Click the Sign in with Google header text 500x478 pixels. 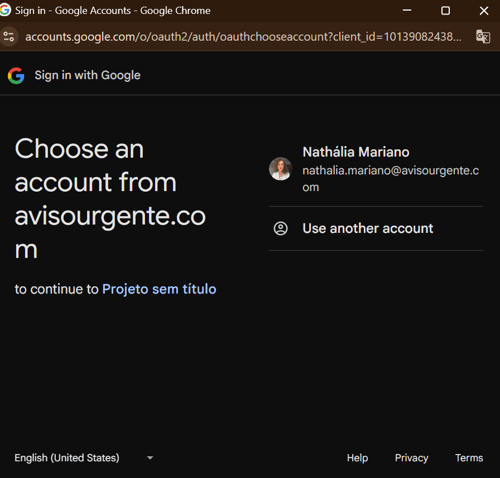click(x=87, y=75)
